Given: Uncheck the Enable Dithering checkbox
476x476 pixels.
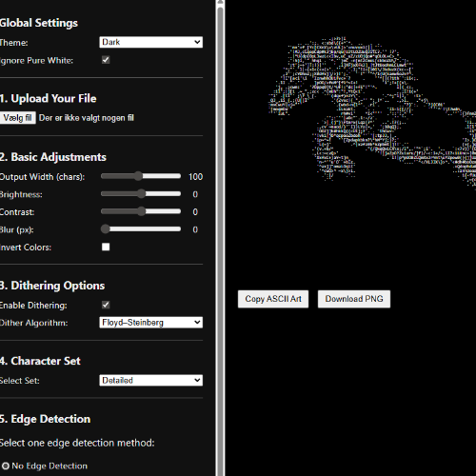Looking at the screenshot, I should 106,305.
